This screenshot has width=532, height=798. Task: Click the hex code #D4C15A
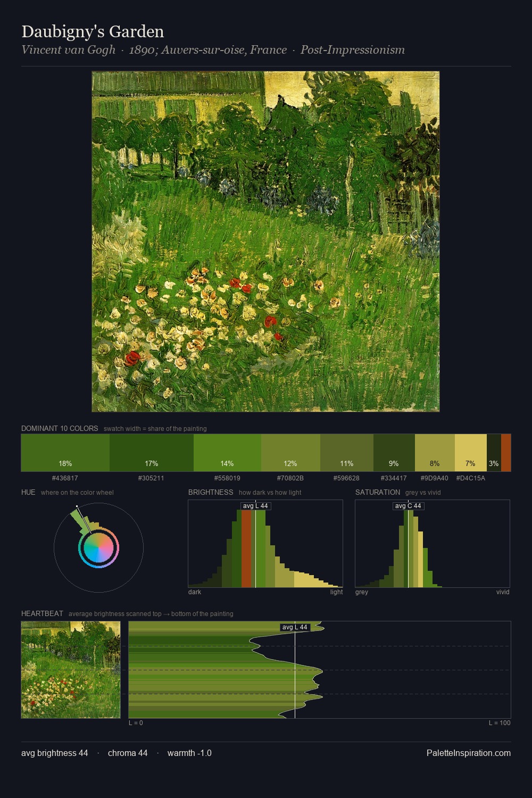click(471, 478)
